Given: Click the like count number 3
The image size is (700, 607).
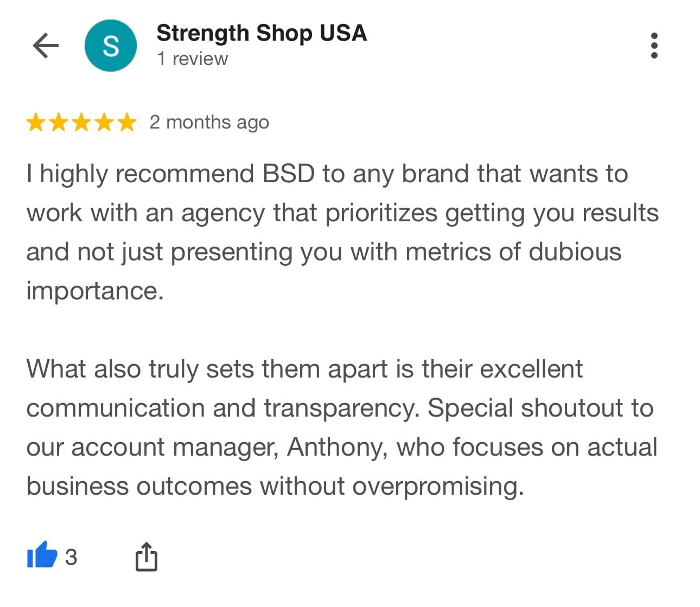Looking at the screenshot, I should click(x=71, y=557).
